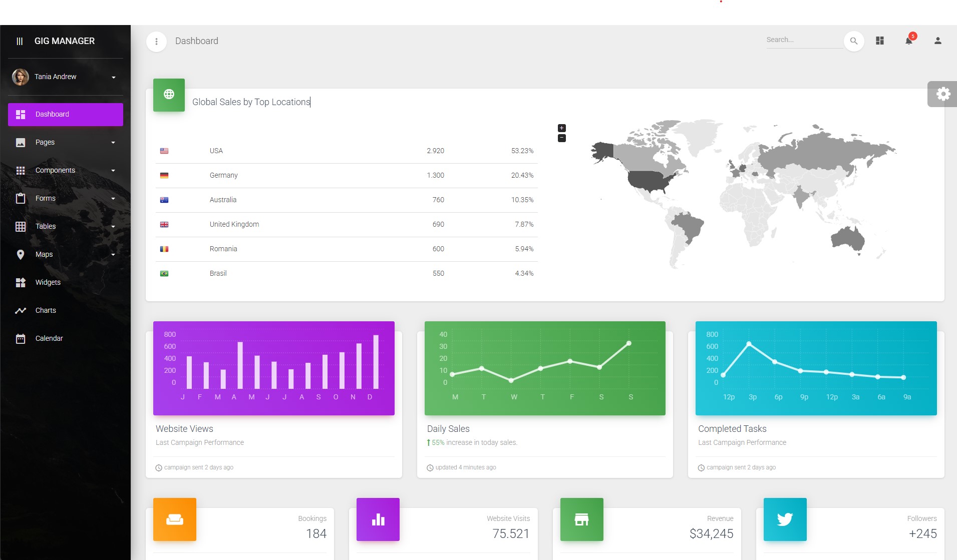This screenshot has height=560, width=957.
Task: Click the Revenue amount $34,245
Action: click(x=712, y=534)
